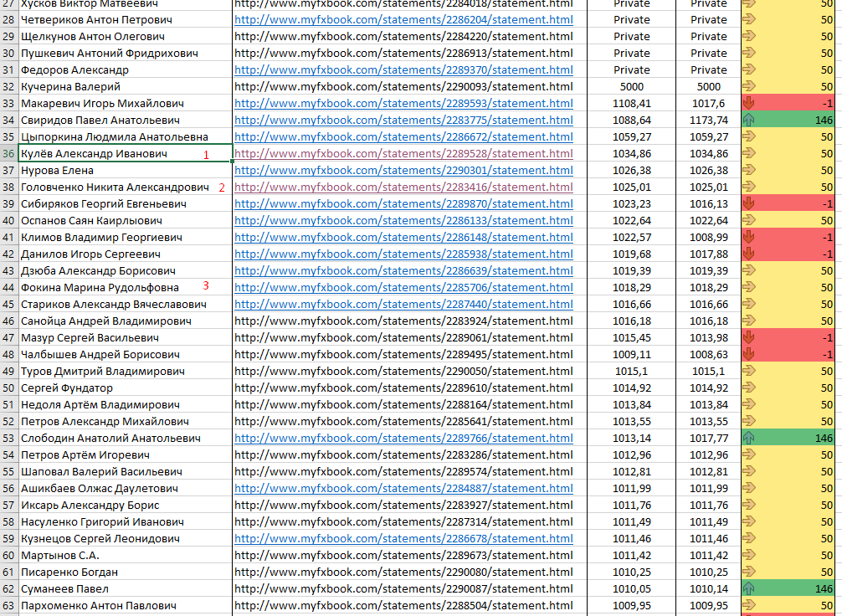The height and width of the screenshot is (616, 842).
Task: Open statement link 2284887 for Ашикбаев Олжас
Action: pyautogui.click(x=403, y=488)
